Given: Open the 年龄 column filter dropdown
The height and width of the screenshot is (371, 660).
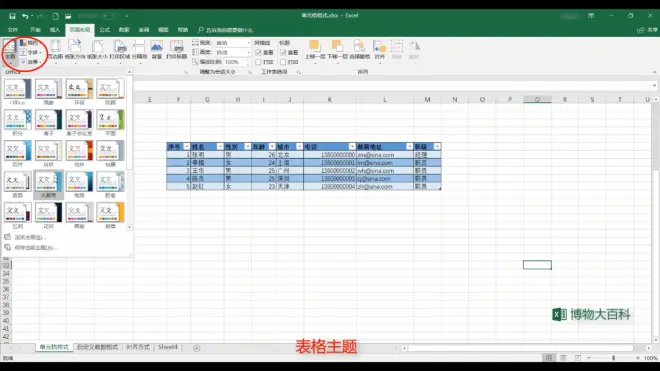Looking at the screenshot, I should [272, 147].
